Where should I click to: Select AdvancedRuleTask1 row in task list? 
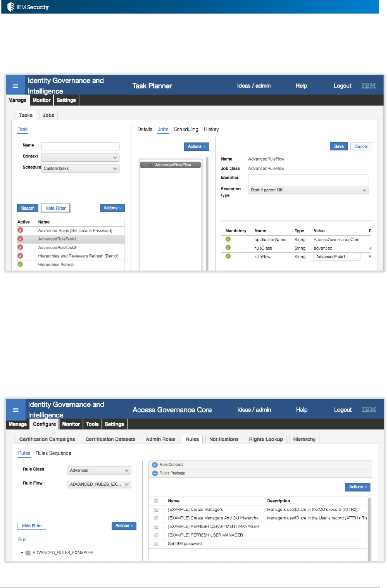71,239
